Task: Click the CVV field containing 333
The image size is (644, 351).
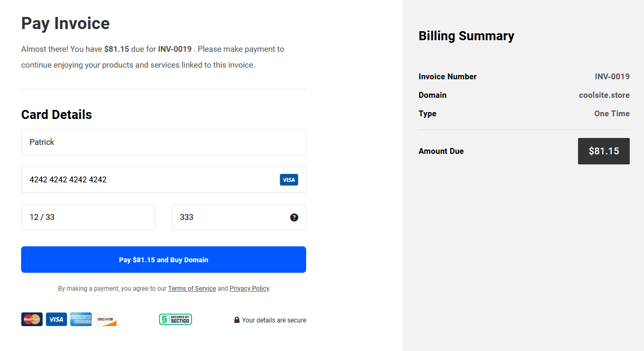Action: 227,217
